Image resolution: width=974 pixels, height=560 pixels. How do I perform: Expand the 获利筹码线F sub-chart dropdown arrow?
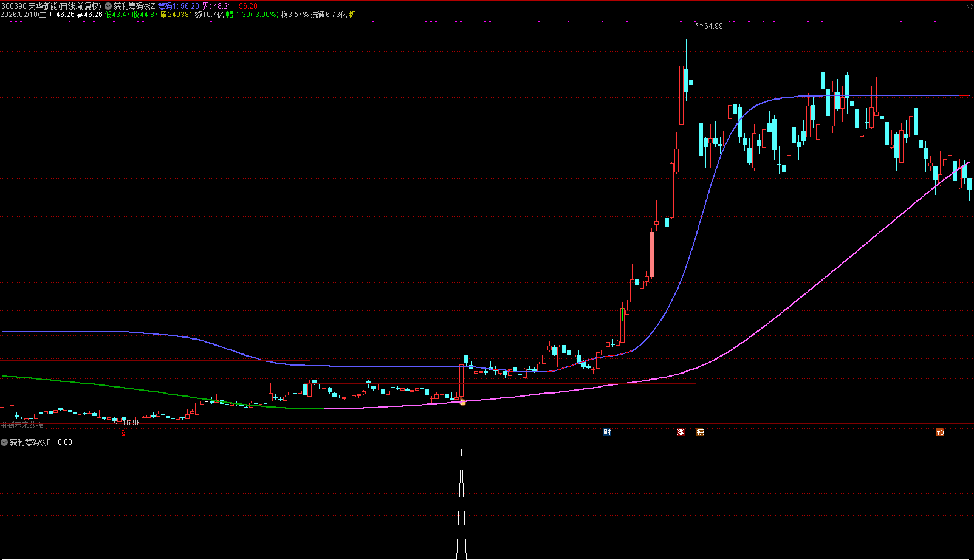(4, 442)
